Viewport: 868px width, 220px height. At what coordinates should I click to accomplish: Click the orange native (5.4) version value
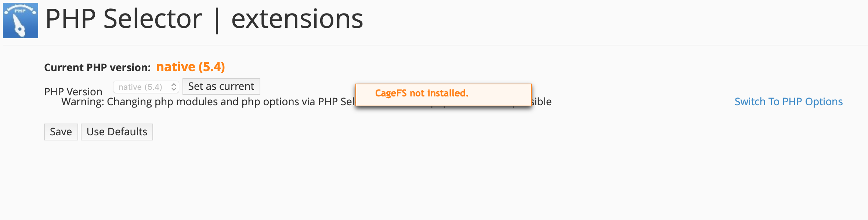[190, 67]
